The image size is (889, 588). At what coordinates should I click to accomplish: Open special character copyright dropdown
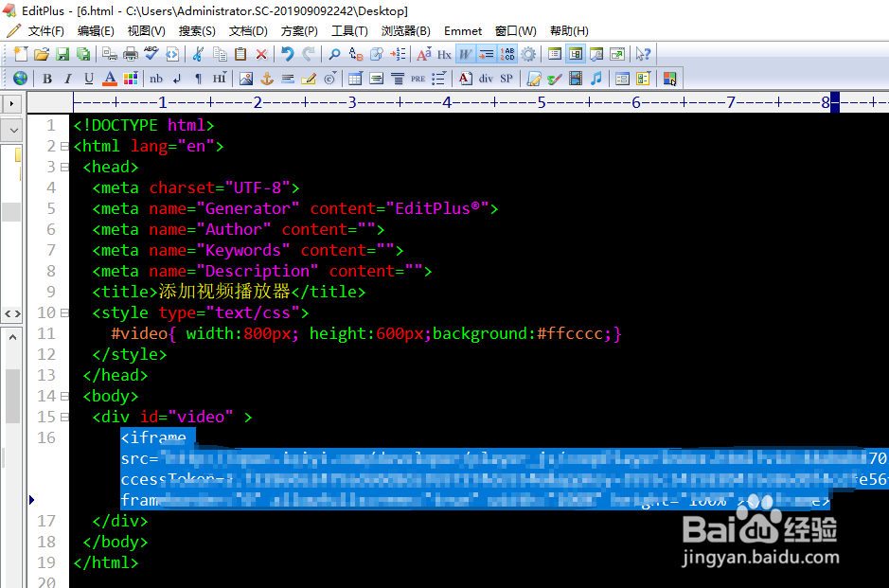tap(330, 79)
